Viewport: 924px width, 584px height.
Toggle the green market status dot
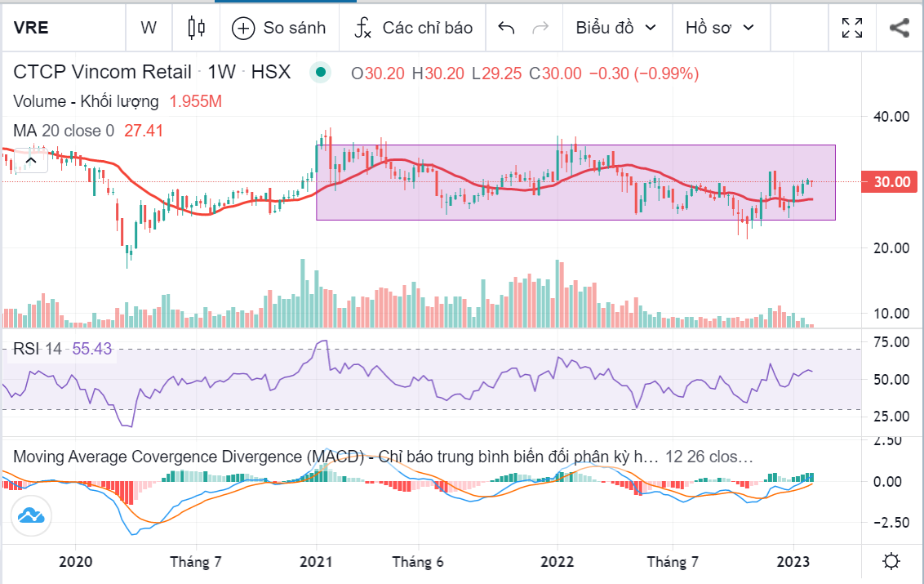[321, 73]
